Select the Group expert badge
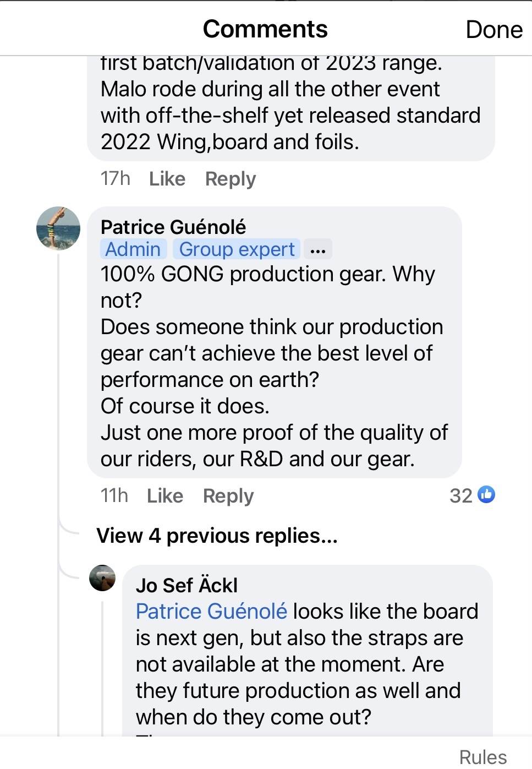This screenshot has width=532, height=769. click(237, 249)
